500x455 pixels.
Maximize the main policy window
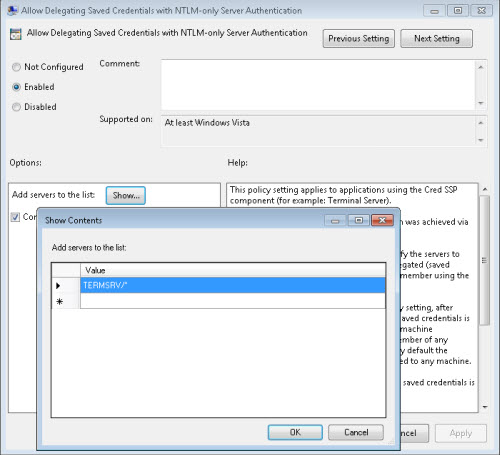coord(458,11)
